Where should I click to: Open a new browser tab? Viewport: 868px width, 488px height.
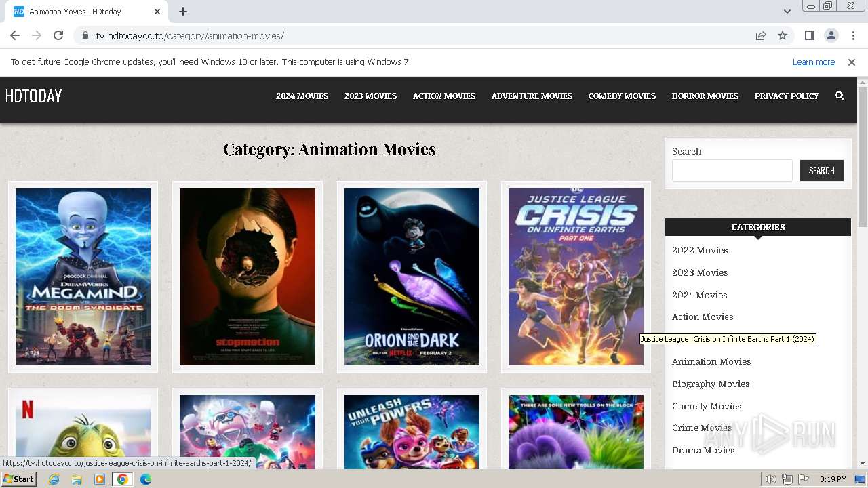coord(183,12)
